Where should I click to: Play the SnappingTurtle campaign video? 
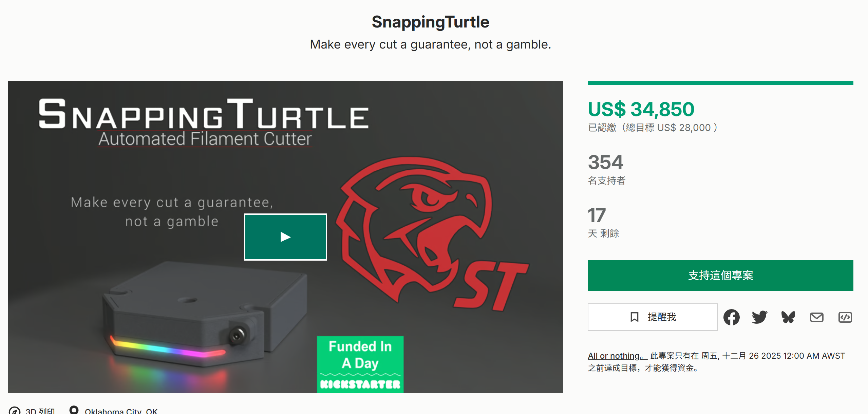point(285,237)
